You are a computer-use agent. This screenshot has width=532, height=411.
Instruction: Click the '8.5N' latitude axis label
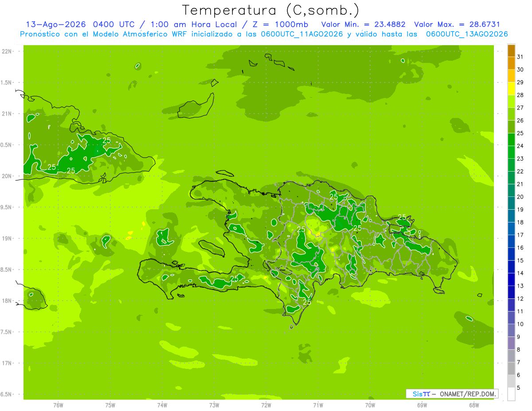click(7, 270)
